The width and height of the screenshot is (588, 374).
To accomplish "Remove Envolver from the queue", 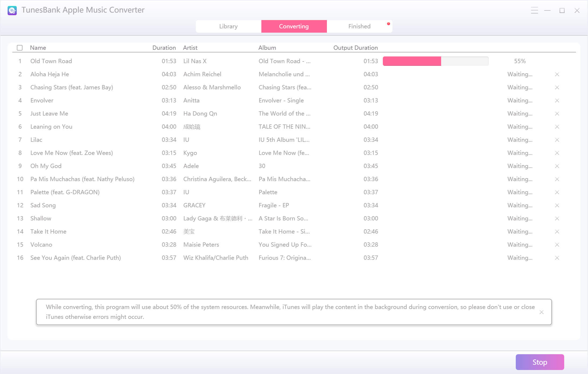I will [x=557, y=100].
